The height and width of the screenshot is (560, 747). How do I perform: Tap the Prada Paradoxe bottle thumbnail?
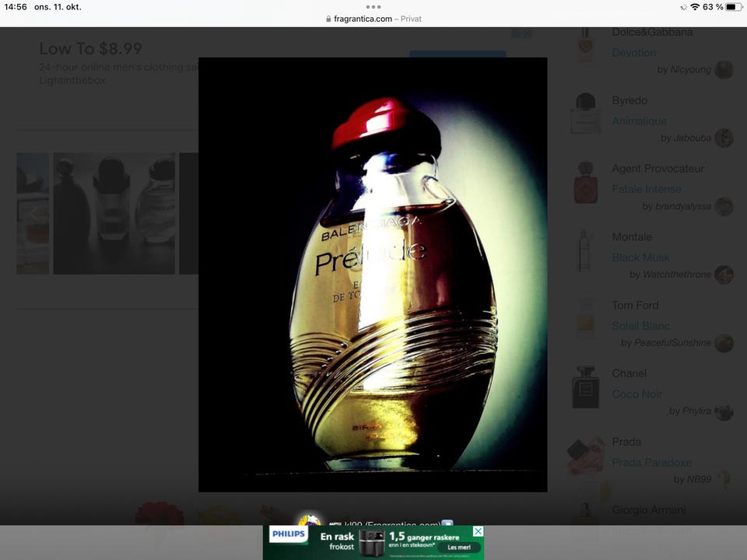pyautogui.click(x=585, y=457)
